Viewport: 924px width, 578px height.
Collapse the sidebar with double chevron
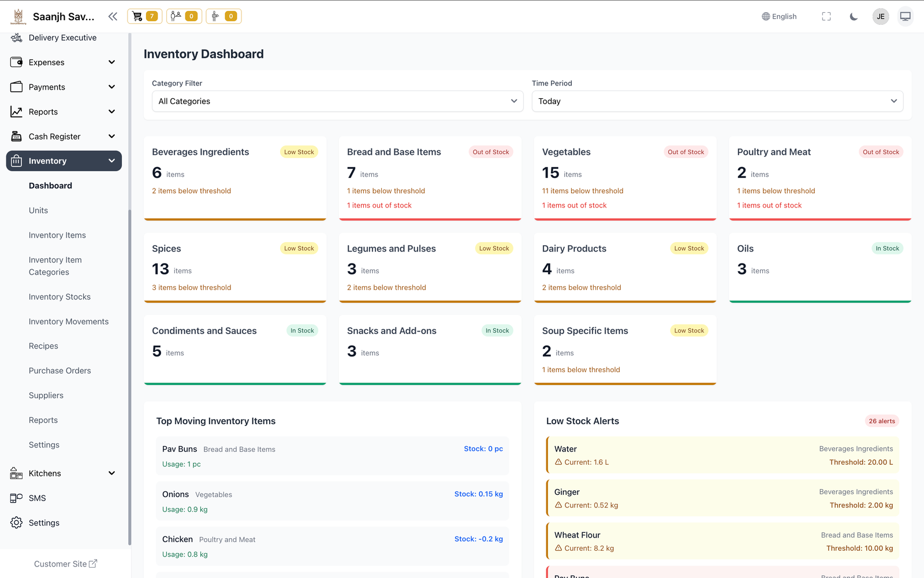tap(113, 16)
